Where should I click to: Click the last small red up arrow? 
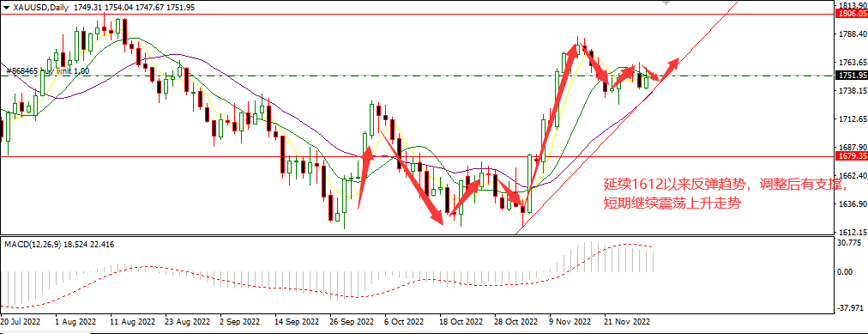[668, 69]
